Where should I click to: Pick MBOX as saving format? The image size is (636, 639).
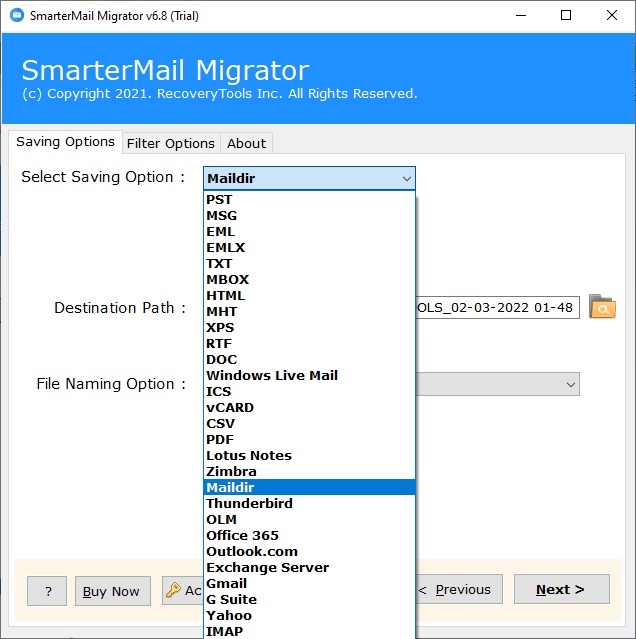pyautogui.click(x=309, y=280)
